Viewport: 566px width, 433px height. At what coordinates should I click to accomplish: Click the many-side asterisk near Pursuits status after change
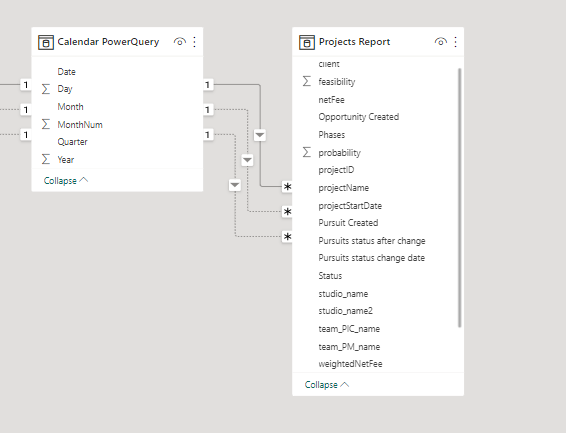pos(287,237)
